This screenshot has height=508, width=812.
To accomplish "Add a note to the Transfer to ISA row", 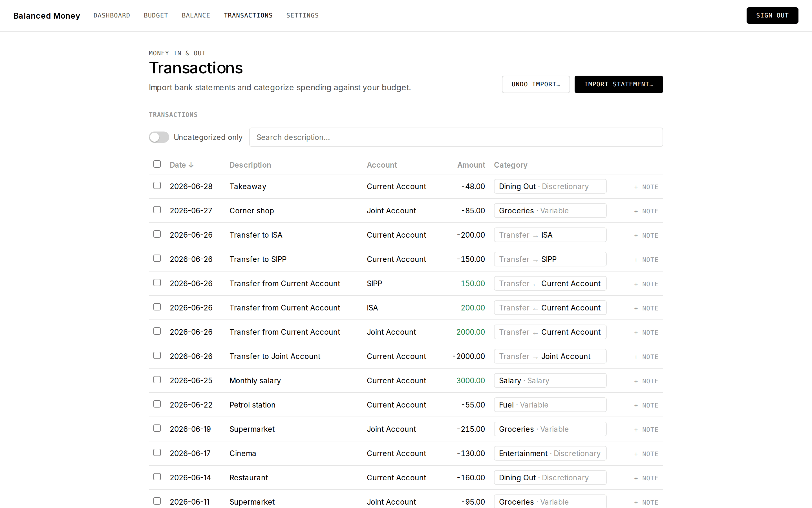I will (646, 236).
